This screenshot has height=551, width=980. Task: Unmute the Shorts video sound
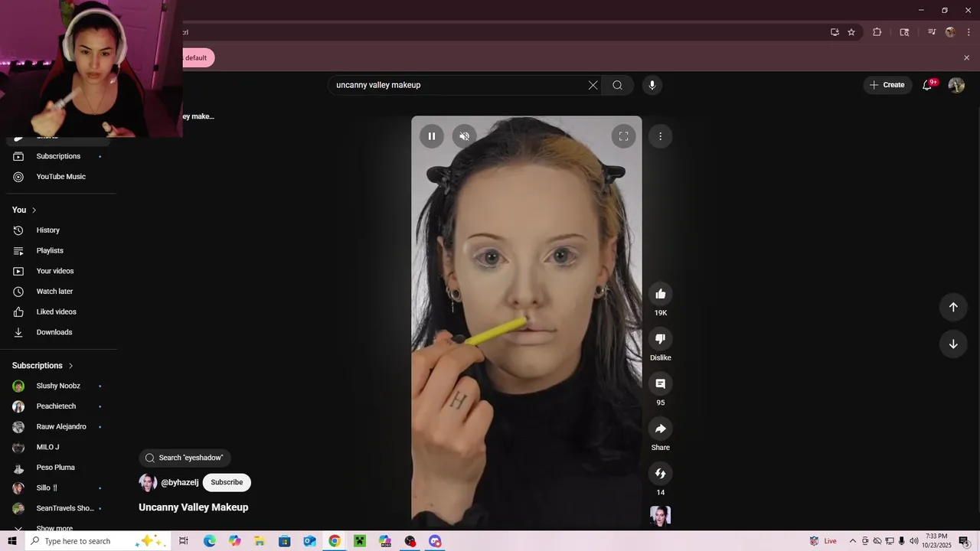pyautogui.click(x=464, y=136)
